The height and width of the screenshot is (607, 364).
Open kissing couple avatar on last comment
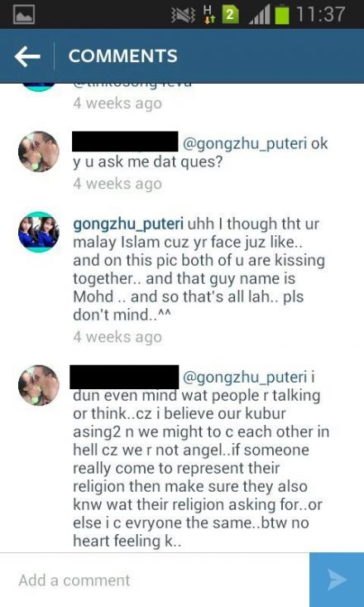pos(39,385)
